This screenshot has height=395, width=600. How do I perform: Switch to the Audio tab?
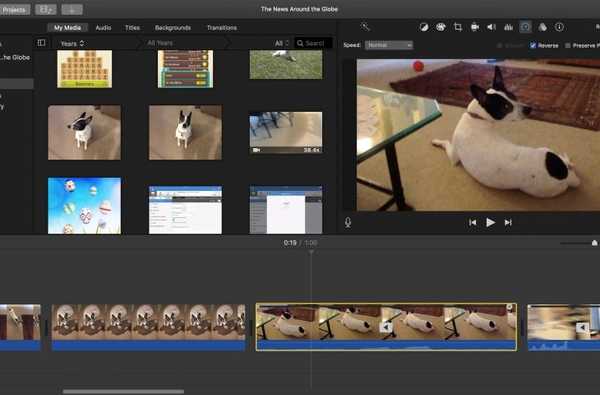[103, 28]
